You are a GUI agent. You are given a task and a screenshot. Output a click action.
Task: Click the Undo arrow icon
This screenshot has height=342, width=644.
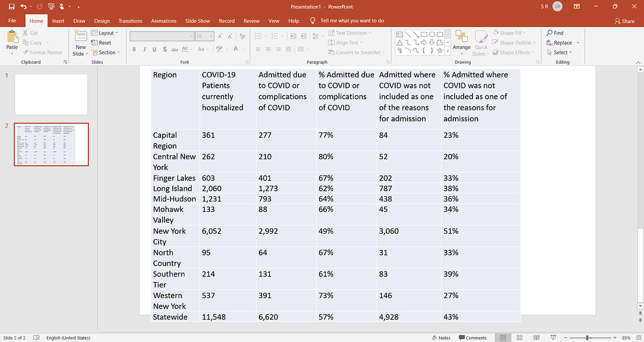(23, 6)
